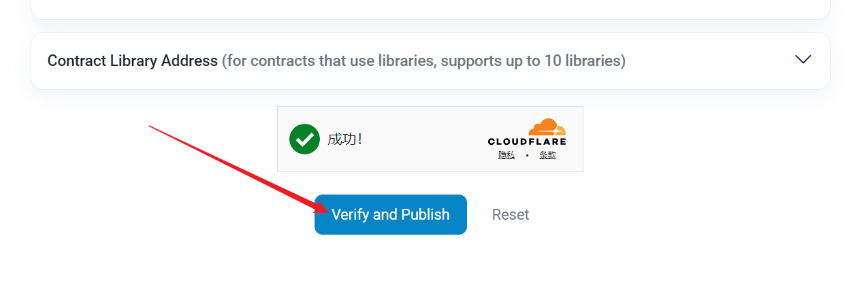Open the 条款 terms link
This screenshot has height=302, width=868.
[x=547, y=155]
